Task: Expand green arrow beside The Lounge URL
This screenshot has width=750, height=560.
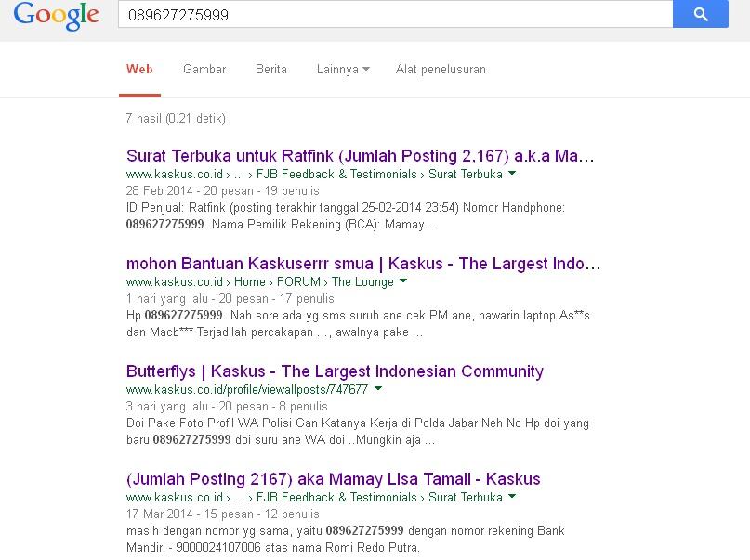Action: point(403,281)
